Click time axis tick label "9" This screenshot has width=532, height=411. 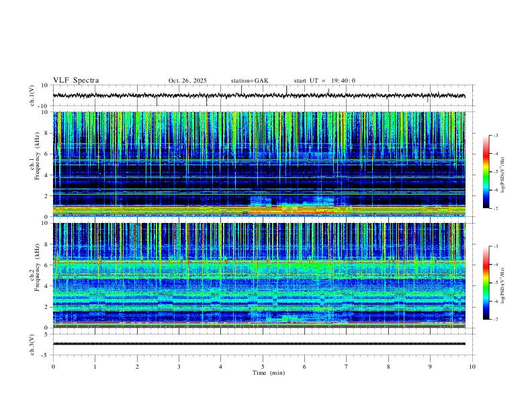[430, 367]
